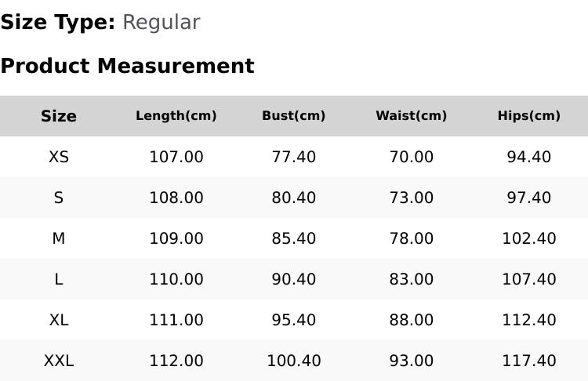The height and width of the screenshot is (381, 588).
Task: Click the L size row label
Action: click(x=59, y=279)
